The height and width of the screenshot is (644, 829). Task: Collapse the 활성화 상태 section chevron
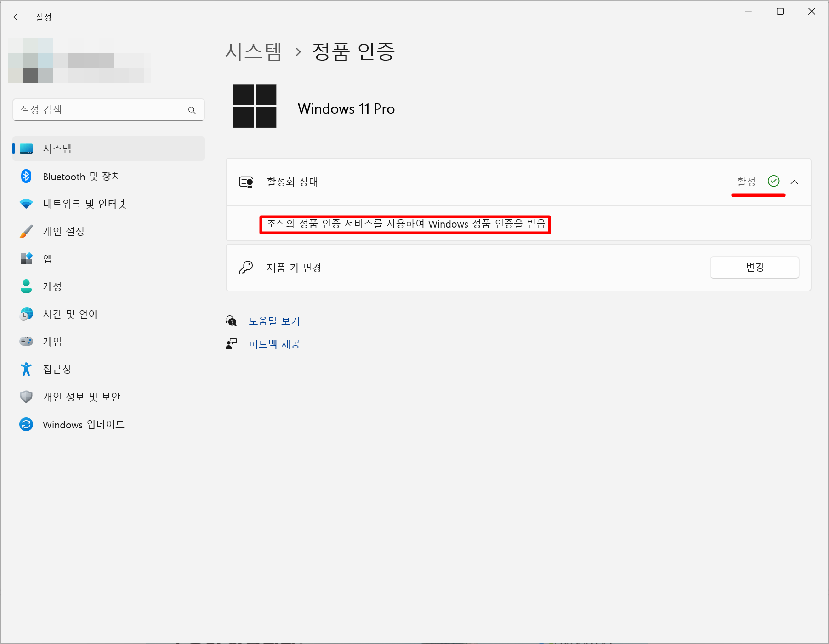[795, 182]
